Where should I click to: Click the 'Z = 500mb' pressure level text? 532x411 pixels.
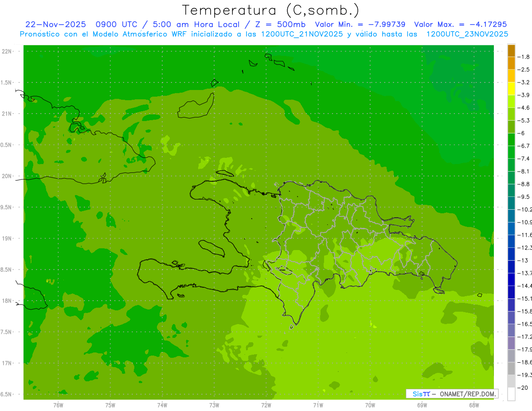click(280, 24)
